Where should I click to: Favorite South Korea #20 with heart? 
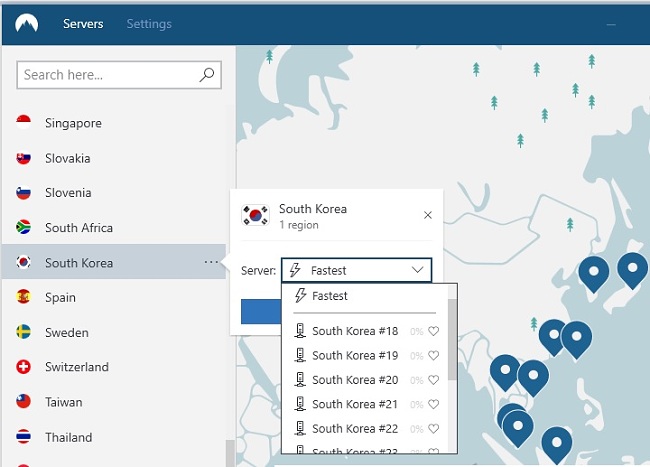[x=434, y=380]
